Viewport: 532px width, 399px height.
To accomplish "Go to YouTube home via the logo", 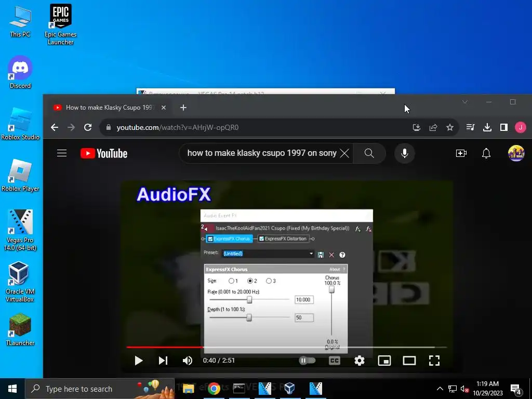I will [104, 153].
